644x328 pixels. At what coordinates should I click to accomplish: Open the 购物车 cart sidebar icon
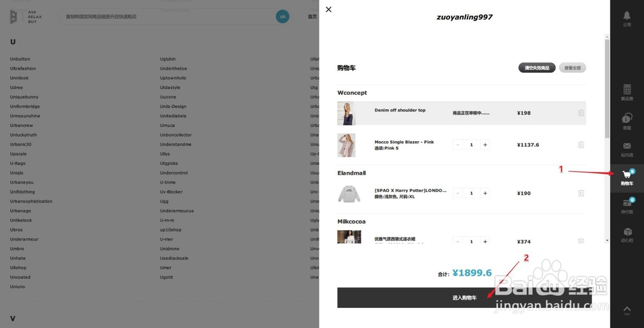(627, 177)
